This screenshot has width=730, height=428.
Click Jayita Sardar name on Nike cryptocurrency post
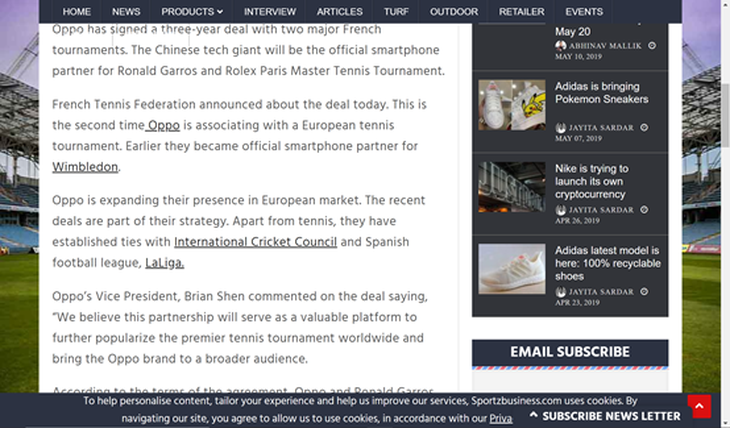[601, 210]
